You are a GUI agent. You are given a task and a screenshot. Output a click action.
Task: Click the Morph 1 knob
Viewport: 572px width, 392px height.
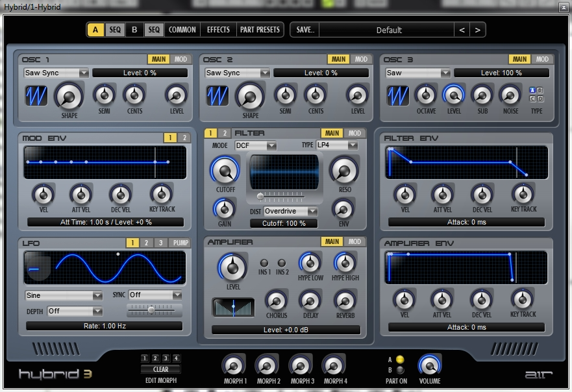coord(234,366)
